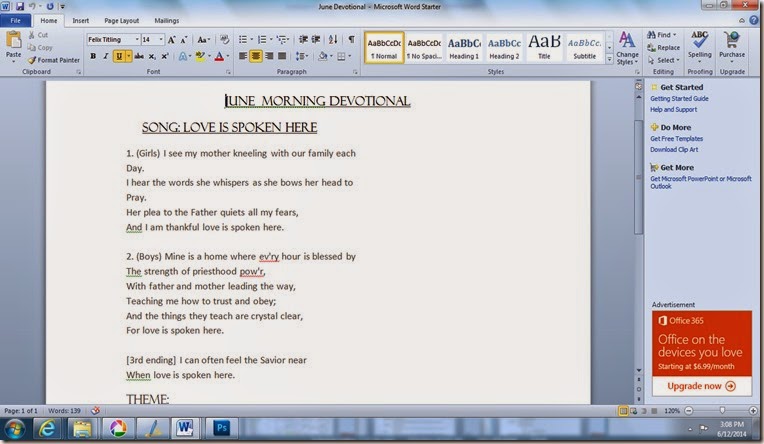Screen dimensions: 764x444
Task: Click the Grow Font icon
Action: 172,39
